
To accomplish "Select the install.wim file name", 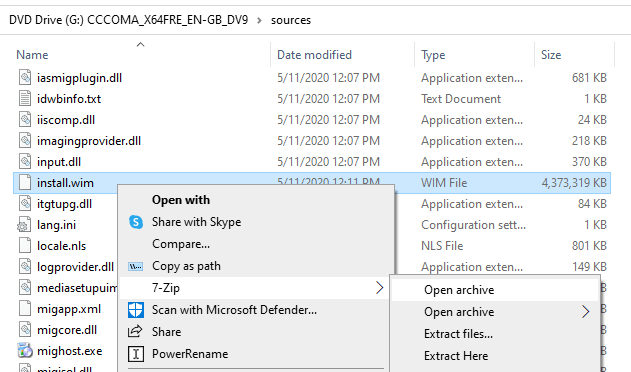I will point(65,183).
